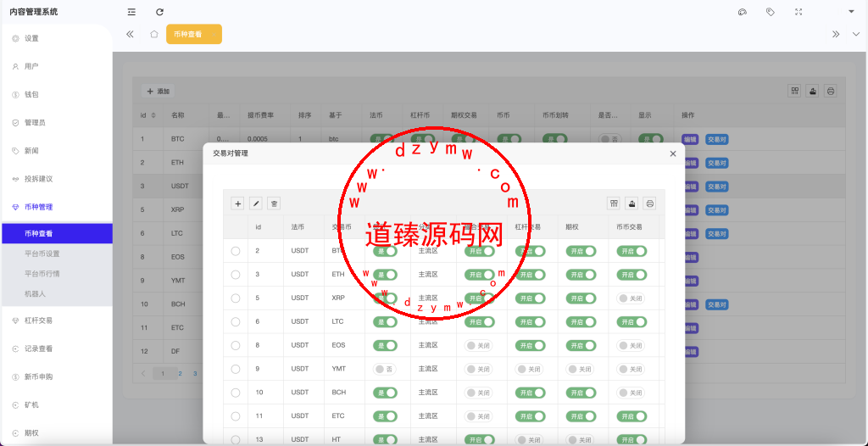
Task: Go to page 3 in background pagination
Action: point(195,373)
